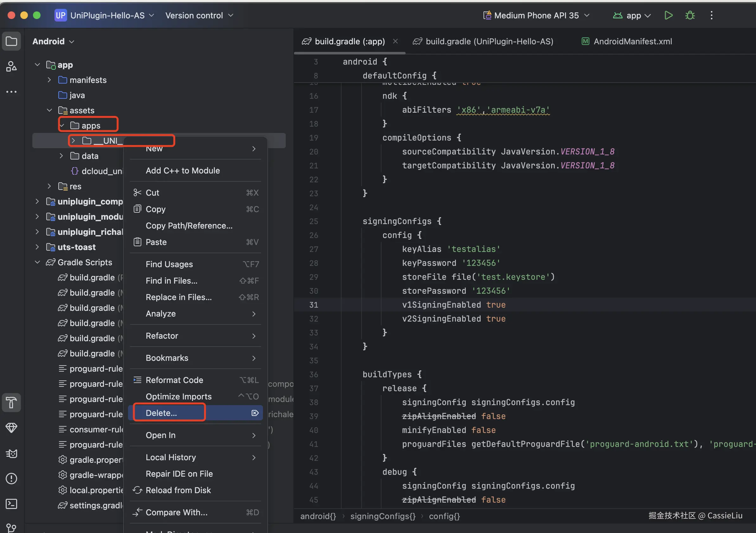Close the build.gradle (:app) tab
This screenshot has width=756, height=533.
[x=395, y=41]
